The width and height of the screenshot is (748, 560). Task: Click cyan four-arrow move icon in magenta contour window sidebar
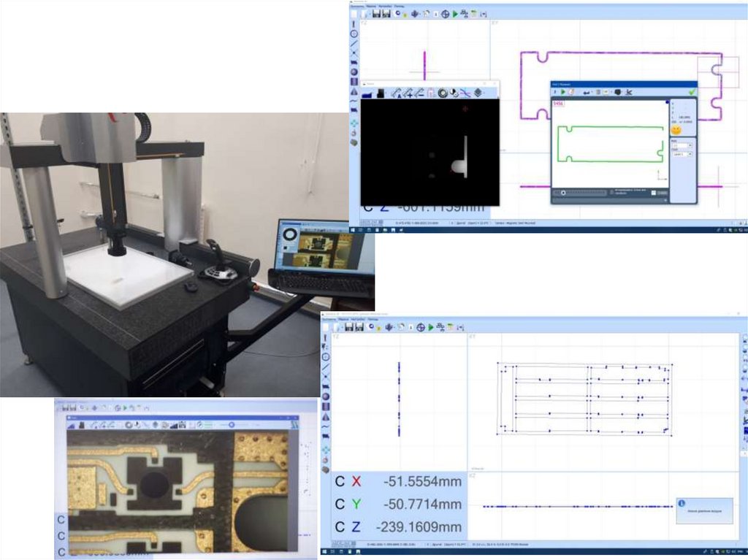[x=354, y=123]
